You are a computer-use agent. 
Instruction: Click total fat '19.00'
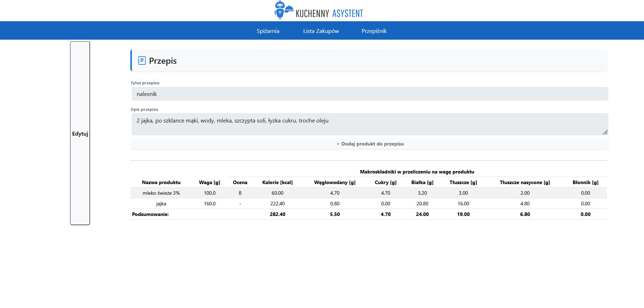click(463, 214)
